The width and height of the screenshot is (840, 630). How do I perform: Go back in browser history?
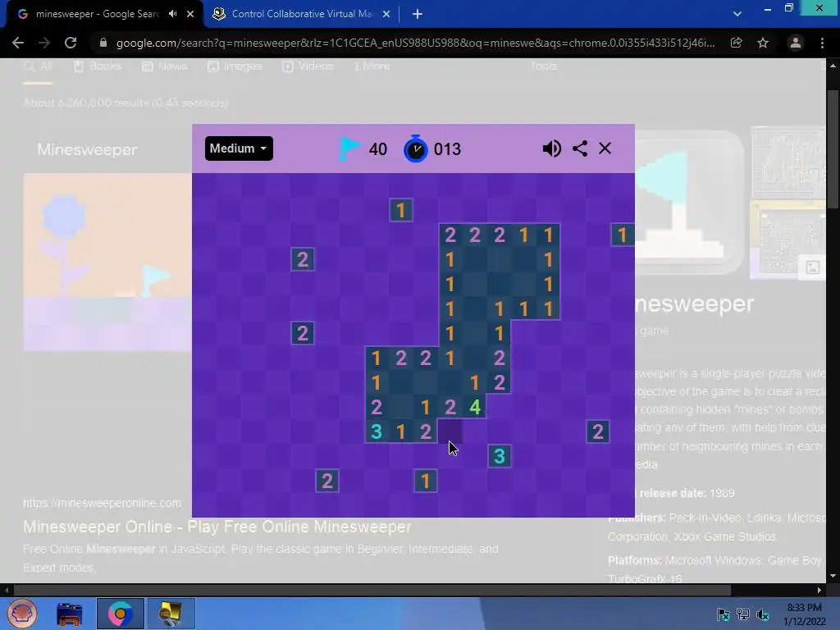pos(18,43)
